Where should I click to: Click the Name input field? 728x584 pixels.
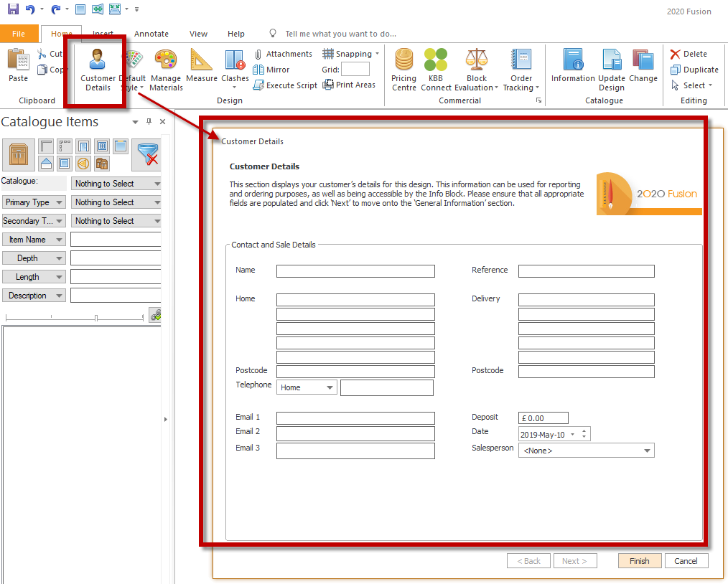coord(355,271)
